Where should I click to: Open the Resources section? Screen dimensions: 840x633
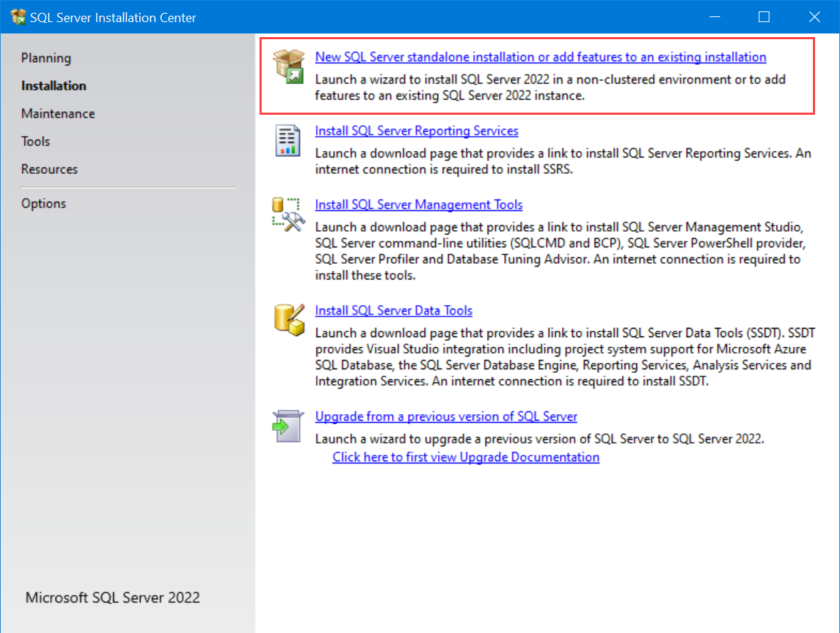click(49, 169)
